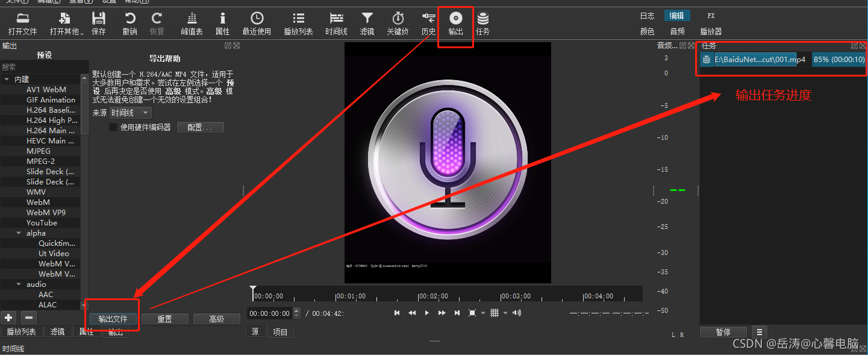The width and height of the screenshot is (868, 355).
Task: Click the player volume speaker icon
Action: point(516,313)
